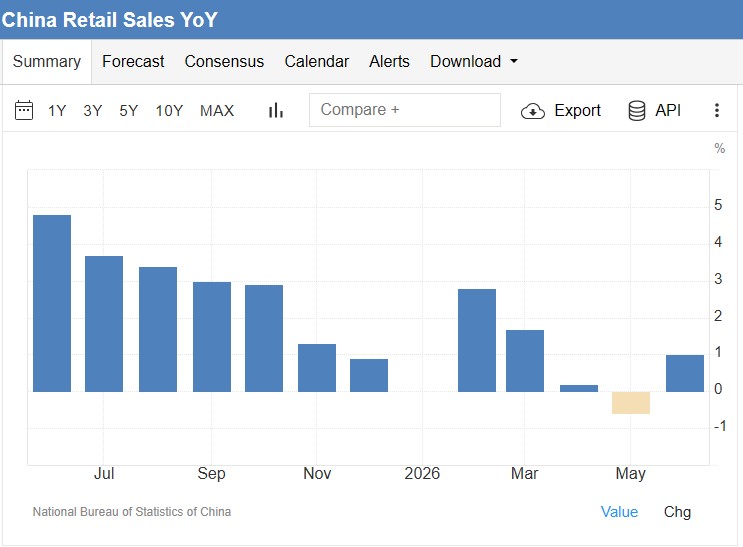Click the Export cloud download icon
The height and width of the screenshot is (547, 743).
tap(533, 111)
